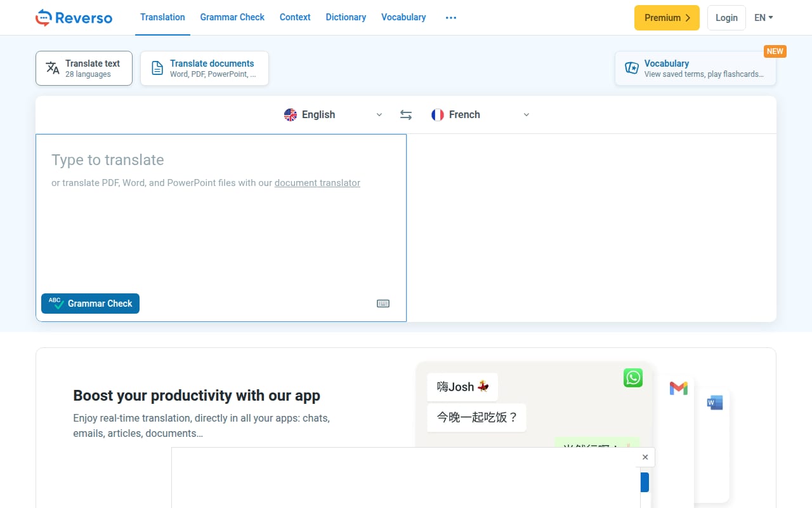
Task: Click the United Kingdom flag icon
Action: pyautogui.click(x=291, y=115)
